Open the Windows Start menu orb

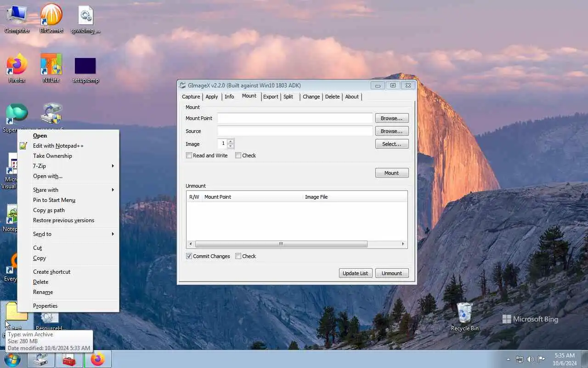pyautogui.click(x=12, y=359)
